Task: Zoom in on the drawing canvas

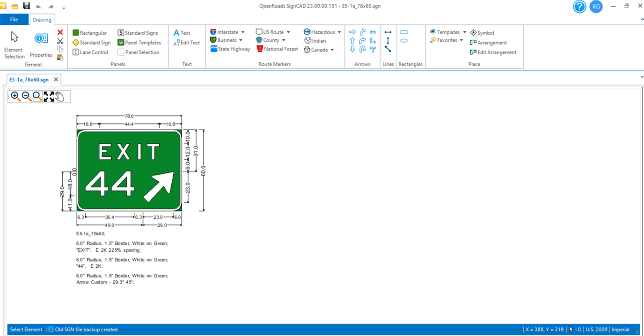Action: (x=15, y=96)
